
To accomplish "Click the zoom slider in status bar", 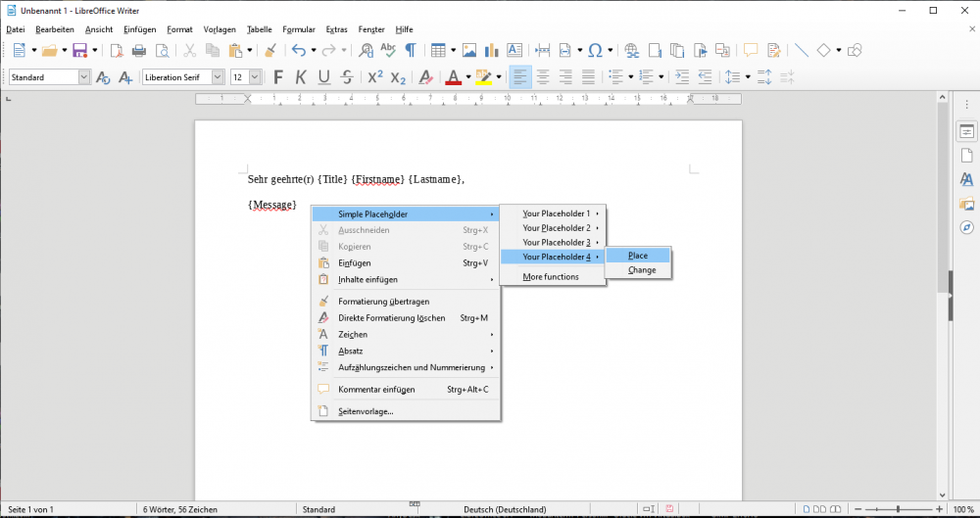I will [x=898, y=509].
